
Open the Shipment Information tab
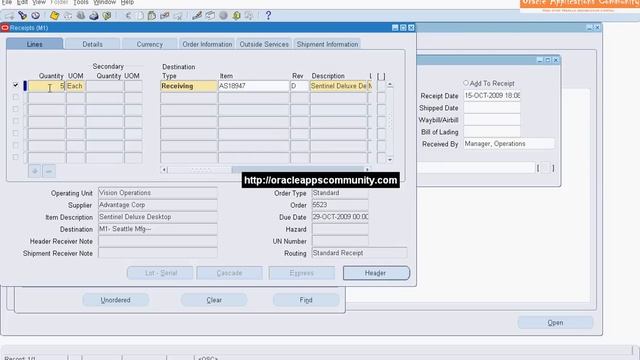[x=327, y=44]
